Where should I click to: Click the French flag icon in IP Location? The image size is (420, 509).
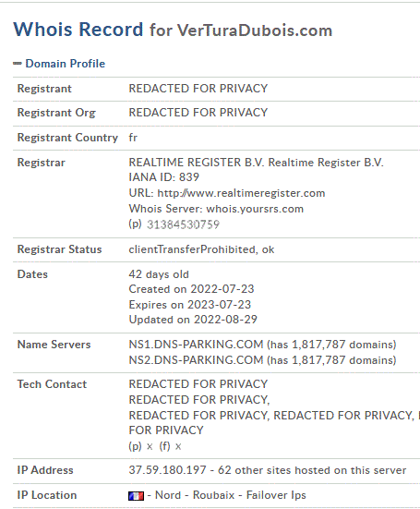pyautogui.click(x=136, y=496)
